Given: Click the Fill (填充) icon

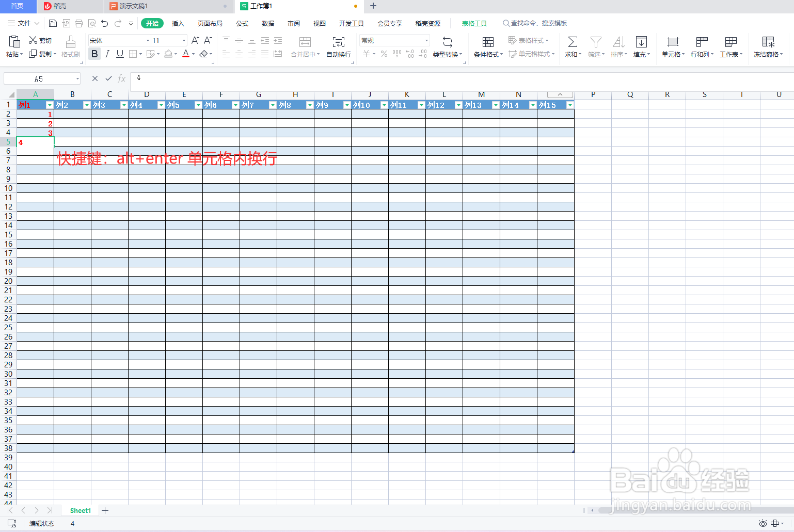Looking at the screenshot, I should tap(641, 42).
